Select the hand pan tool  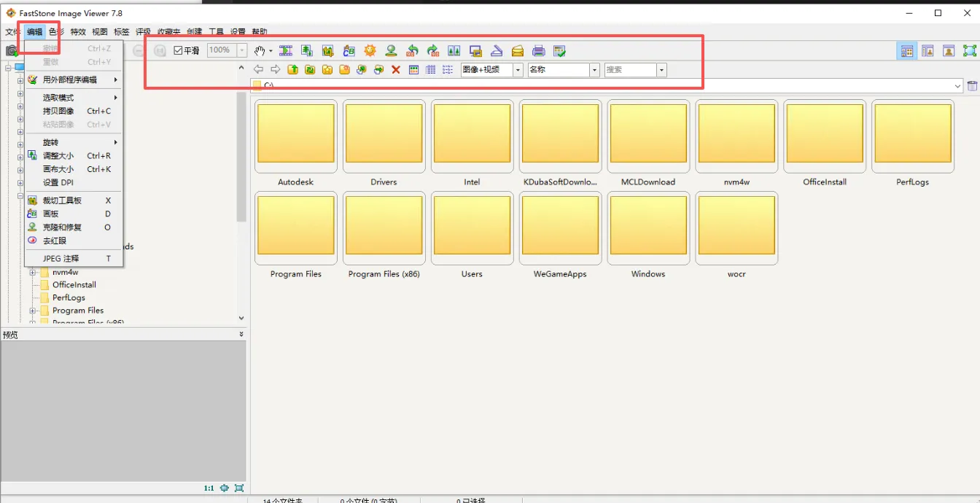tap(260, 50)
